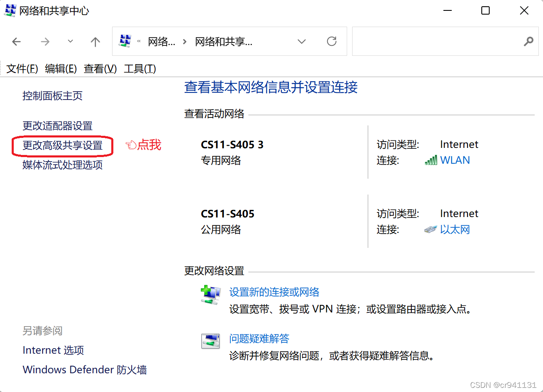Open Internet 选项 link
Image resolution: width=543 pixels, height=392 pixels.
(53, 350)
